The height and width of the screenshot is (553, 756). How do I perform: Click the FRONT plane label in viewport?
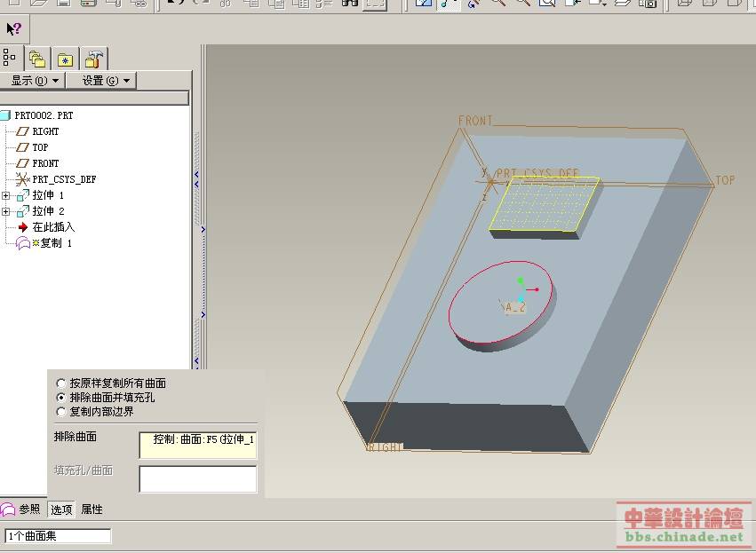475,121
